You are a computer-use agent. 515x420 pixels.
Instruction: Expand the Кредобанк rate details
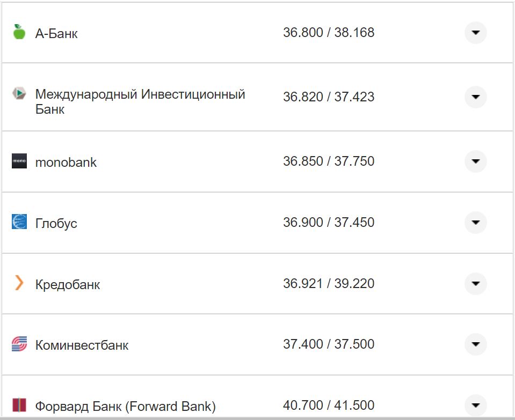coord(475,284)
